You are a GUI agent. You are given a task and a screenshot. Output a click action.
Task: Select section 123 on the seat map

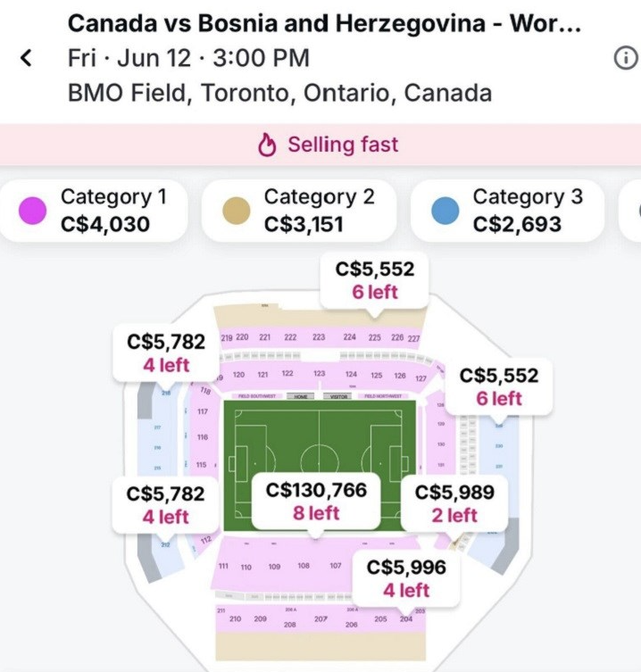319,374
